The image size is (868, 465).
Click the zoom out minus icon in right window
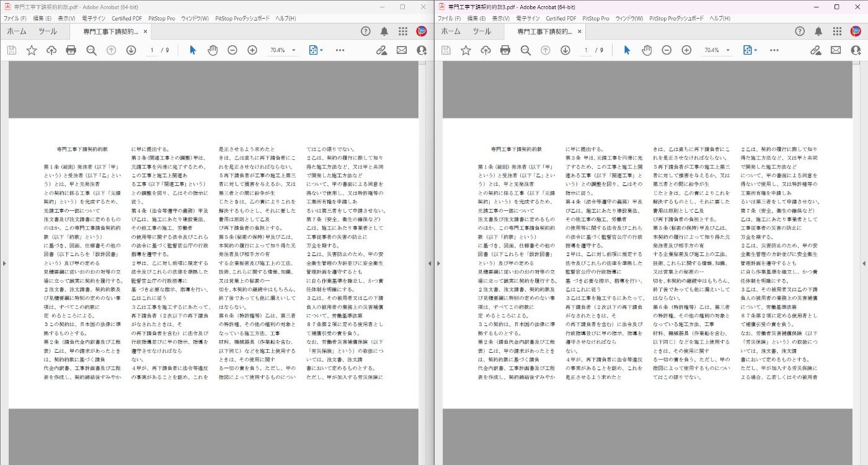666,50
